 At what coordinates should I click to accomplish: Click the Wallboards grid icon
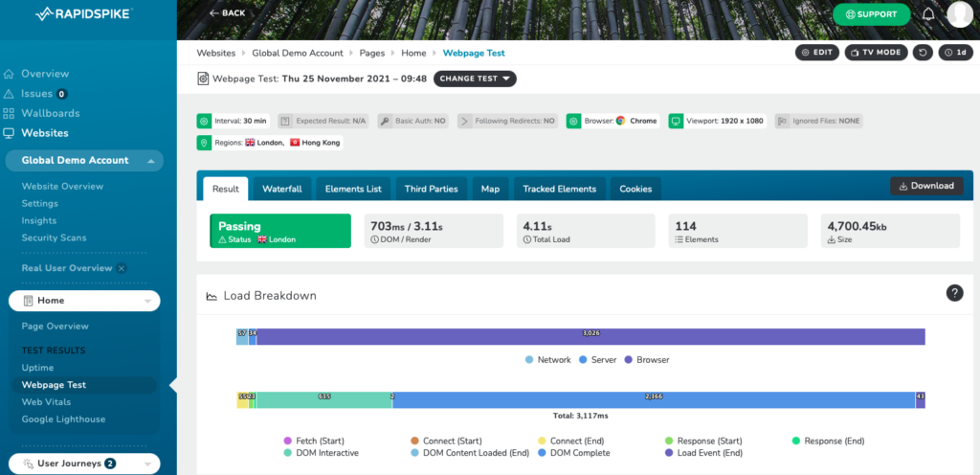(9, 114)
